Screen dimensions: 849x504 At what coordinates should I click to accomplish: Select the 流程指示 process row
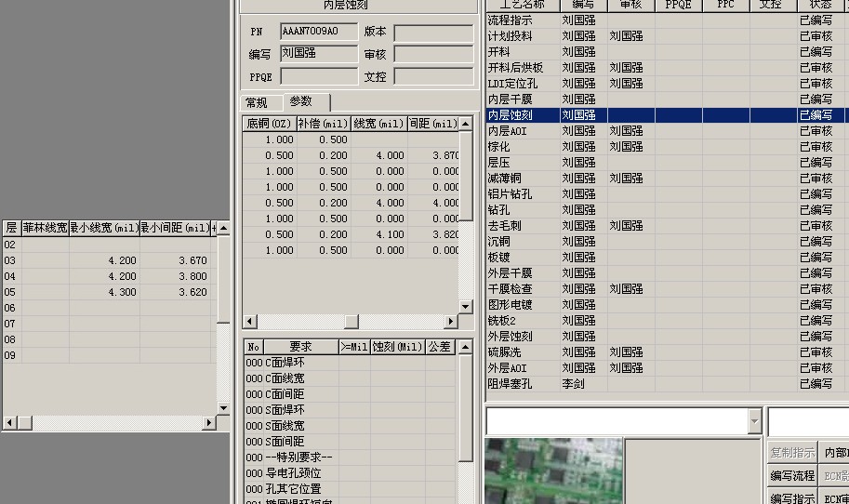coord(668,20)
